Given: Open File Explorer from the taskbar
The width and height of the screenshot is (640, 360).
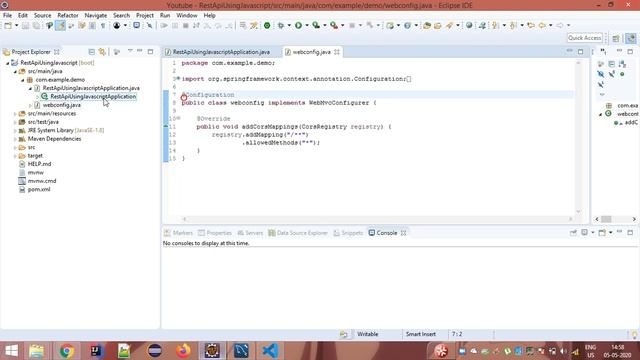Looking at the screenshot, I should pyautogui.click(x=37, y=351).
